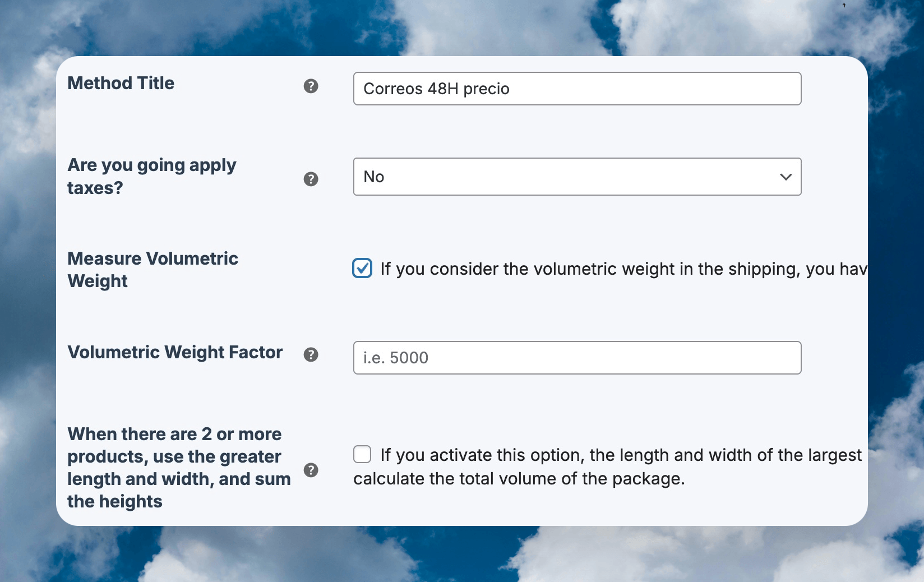Uncheck the Measure Volumetric Weight checkbox
The image size is (924, 582).
coord(362,269)
